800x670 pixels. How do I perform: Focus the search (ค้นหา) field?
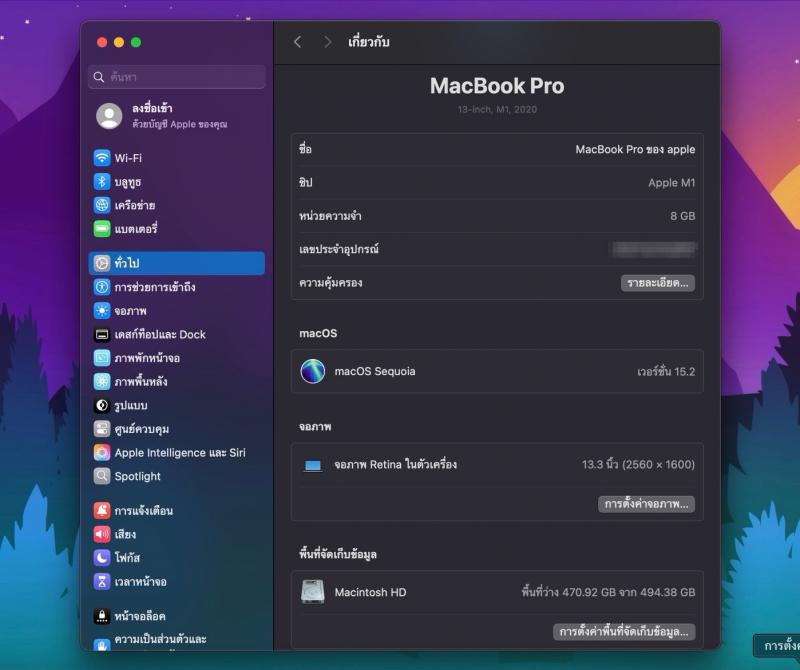tap(177, 77)
